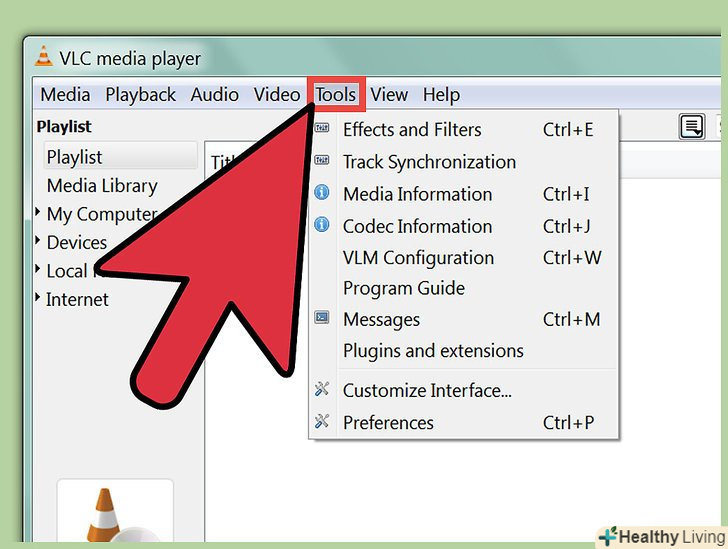This screenshot has height=549, width=728.
Task: Click the VLC cone album art thumbnail
Action: pyautogui.click(x=115, y=511)
